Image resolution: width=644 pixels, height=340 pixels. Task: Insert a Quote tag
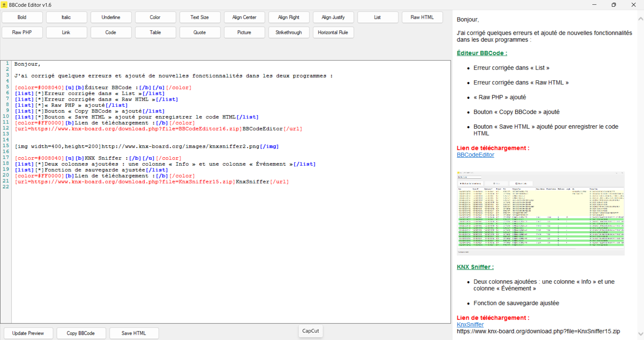coord(200,33)
